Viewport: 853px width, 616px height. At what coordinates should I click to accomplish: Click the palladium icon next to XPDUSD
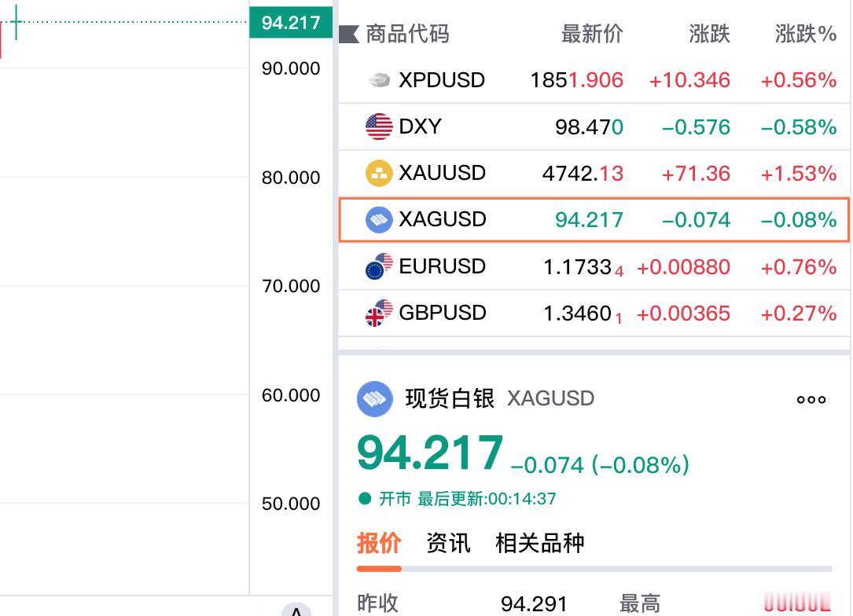[x=380, y=79]
